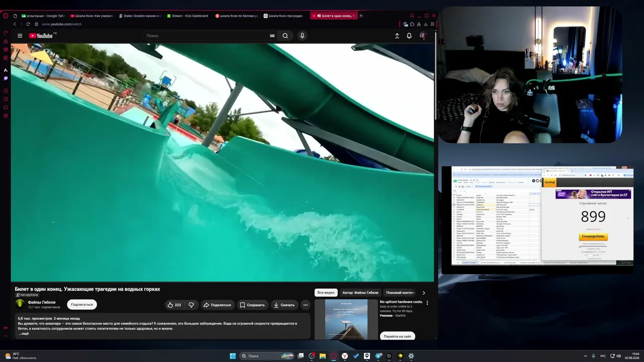Open the Opera GX icon on the taskbar
Screen dimensions: 644x362
(x=334, y=356)
